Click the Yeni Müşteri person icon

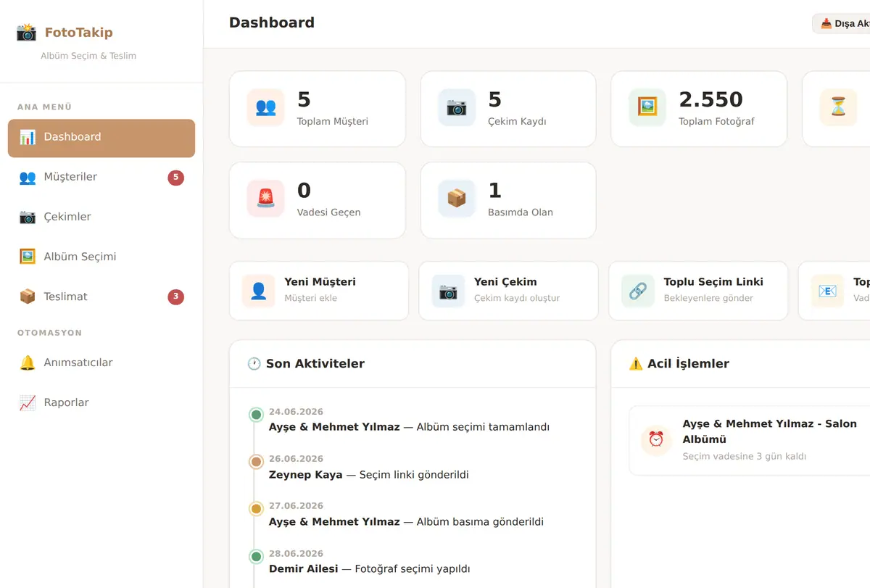pos(259,291)
